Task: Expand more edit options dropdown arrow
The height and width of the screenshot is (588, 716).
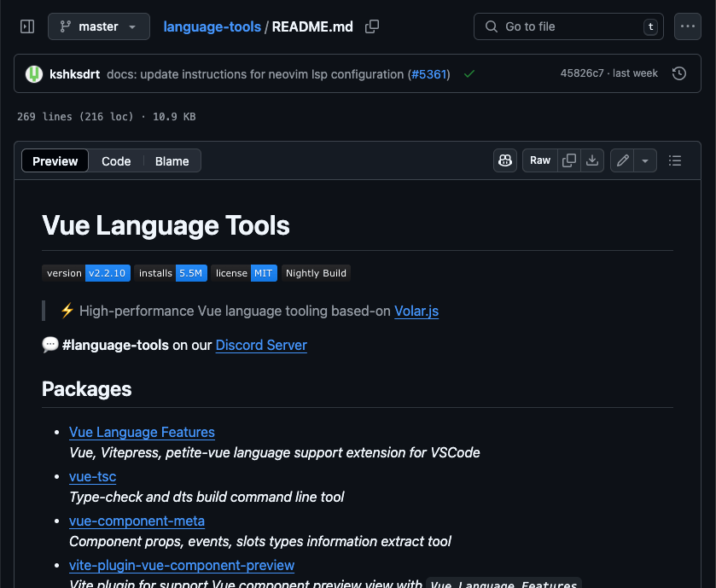Action: click(x=645, y=160)
